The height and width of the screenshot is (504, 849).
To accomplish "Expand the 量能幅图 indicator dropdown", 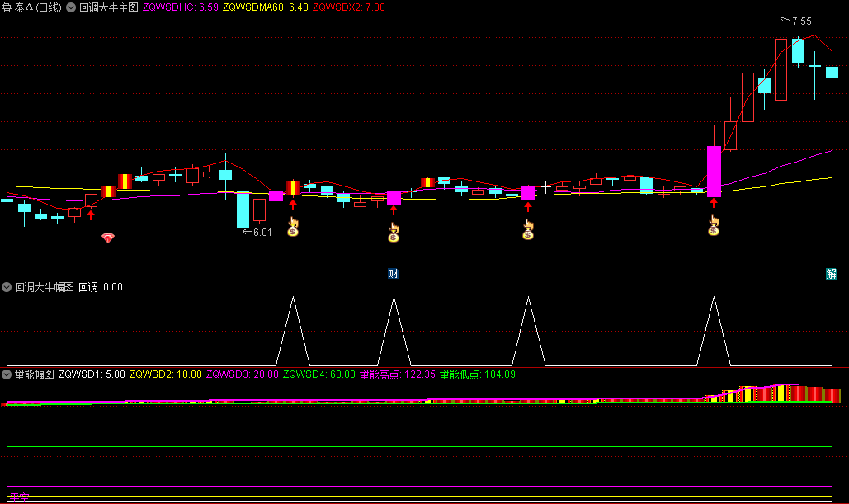I will click(7, 374).
